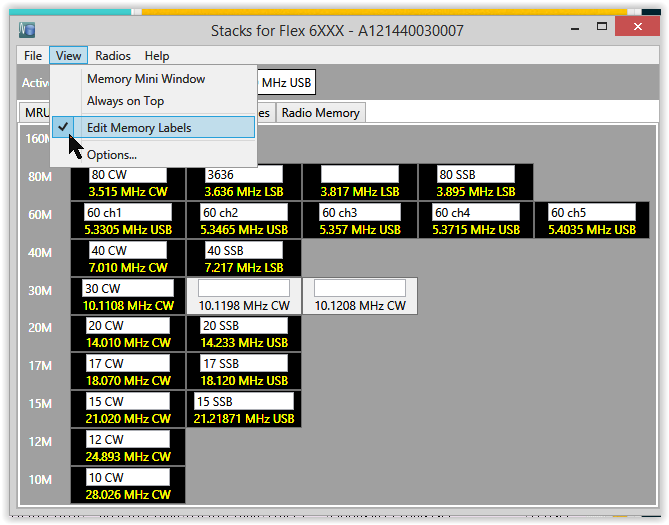The image size is (669, 525).
Task: Switch to the Radio Memory tab
Action: [x=320, y=113]
